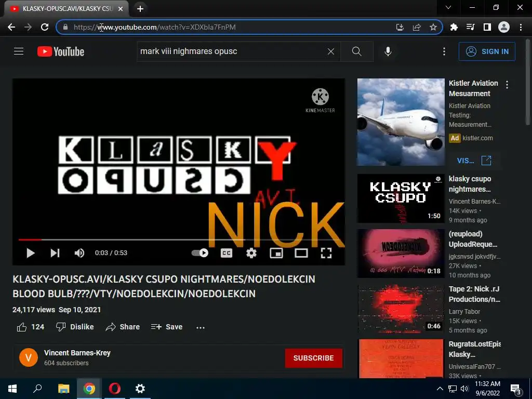532x399 pixels.
Task: Reload the page
Action: [x=45, y=27]
